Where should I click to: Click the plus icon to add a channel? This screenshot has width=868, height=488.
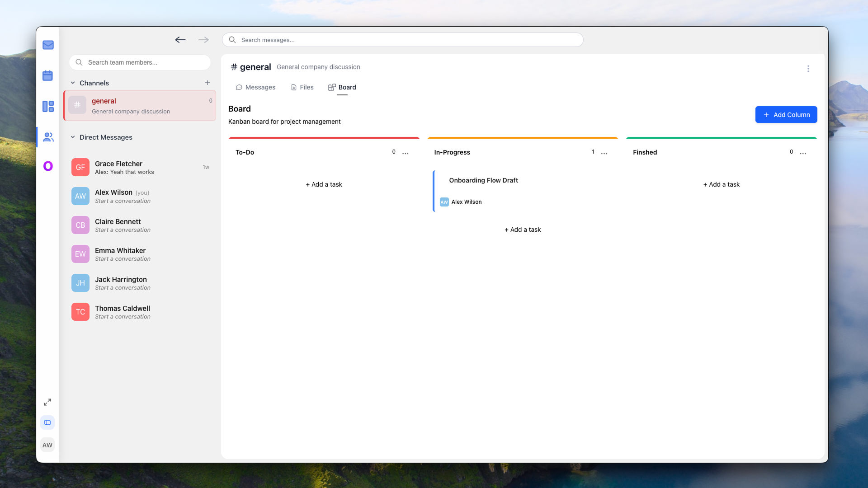(208, 83)
